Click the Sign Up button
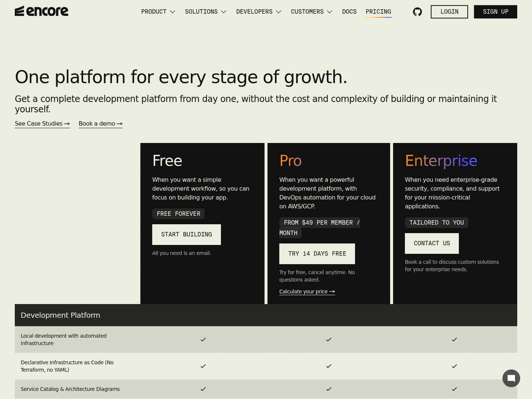532x399 pixels. point(495,12)
